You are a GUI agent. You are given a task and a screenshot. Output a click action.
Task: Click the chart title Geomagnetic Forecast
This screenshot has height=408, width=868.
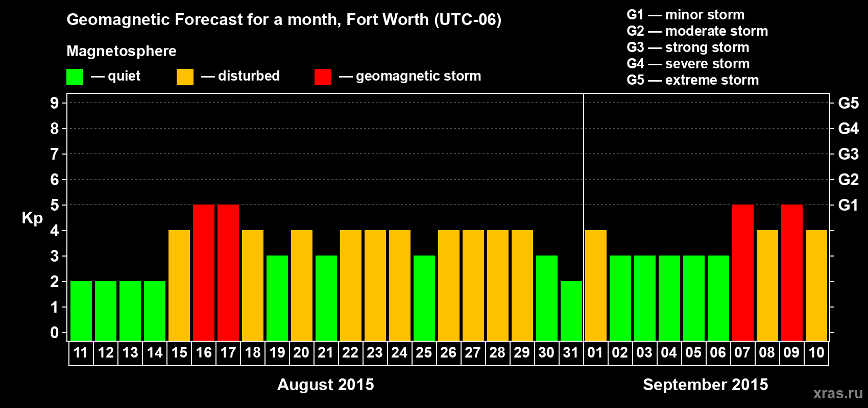pos(284,20)
